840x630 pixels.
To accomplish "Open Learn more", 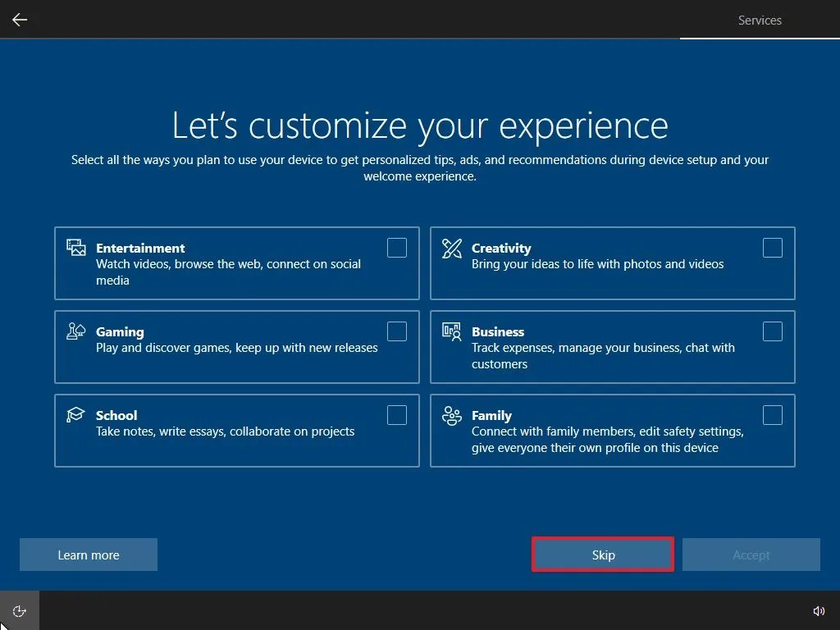I will click(88, 555).
